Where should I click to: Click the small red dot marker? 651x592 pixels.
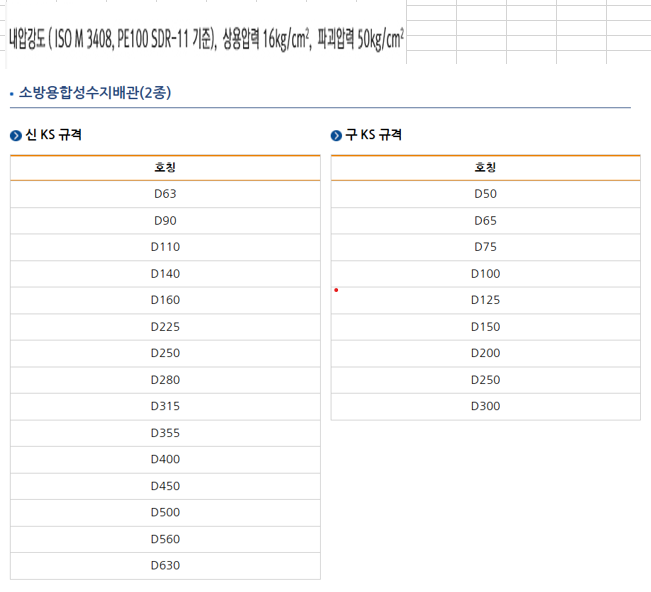click(336, 290)
